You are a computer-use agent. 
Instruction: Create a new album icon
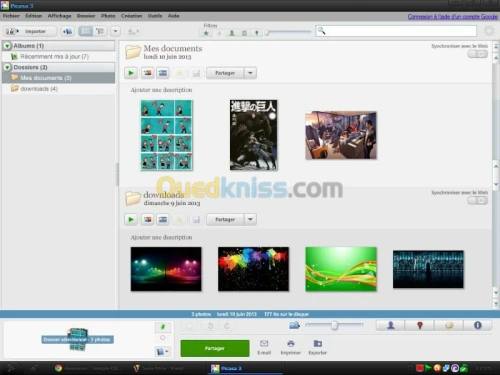pyautogui.click(x=68, y=31)
